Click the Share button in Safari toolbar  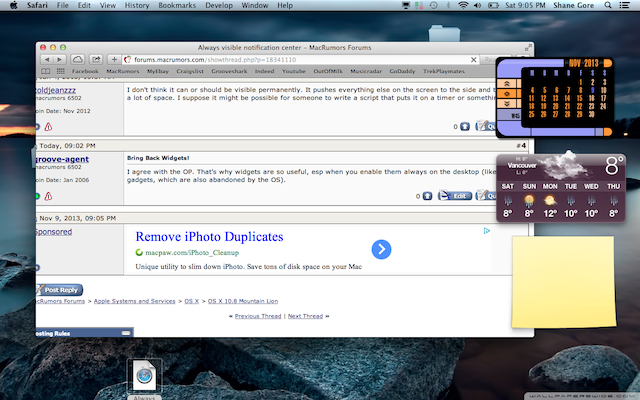pyautogui.click(x=96, y=60)
